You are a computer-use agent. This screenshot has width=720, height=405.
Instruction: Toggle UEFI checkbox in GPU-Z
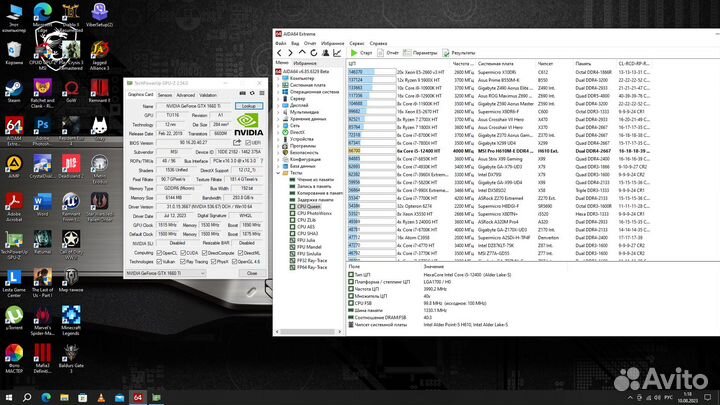click(x=248, y=143)
